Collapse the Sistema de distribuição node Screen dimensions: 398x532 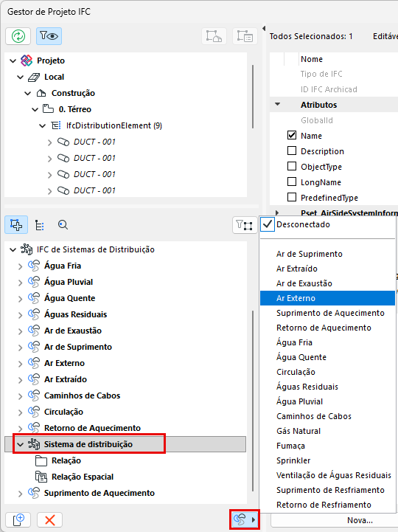[21, 444]
